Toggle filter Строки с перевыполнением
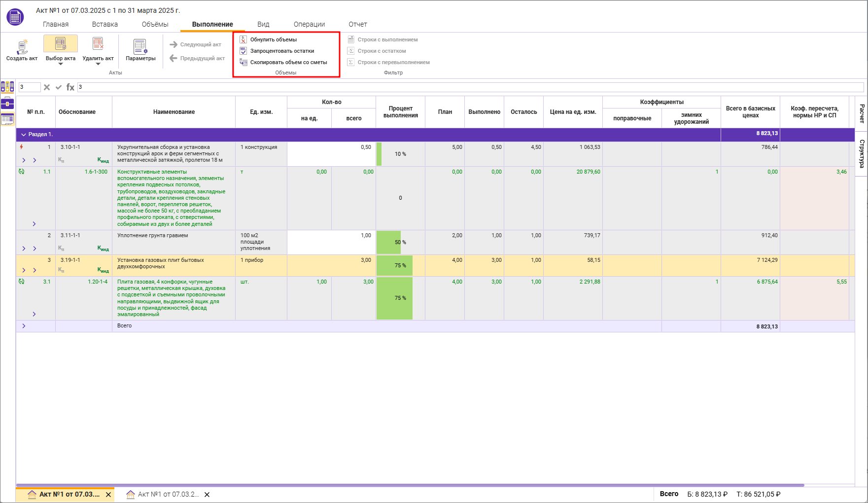This screenshot has width=868, height=503. click(x=393, y=62)
